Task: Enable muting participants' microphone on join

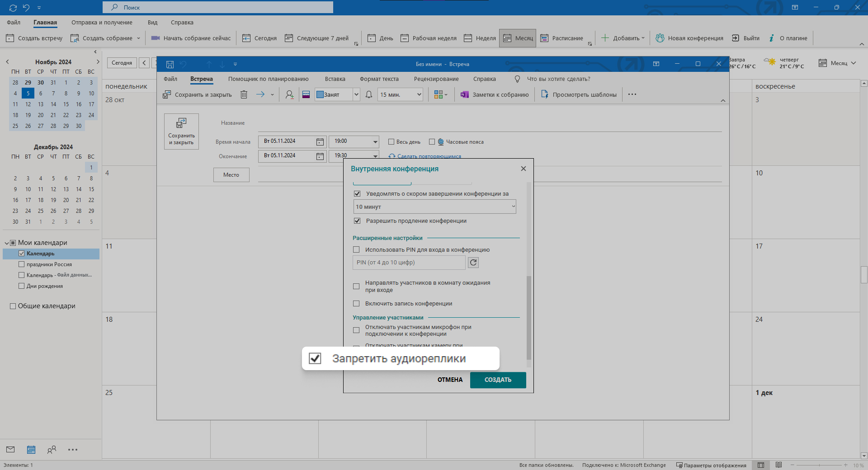Action: tap(356, 330)
